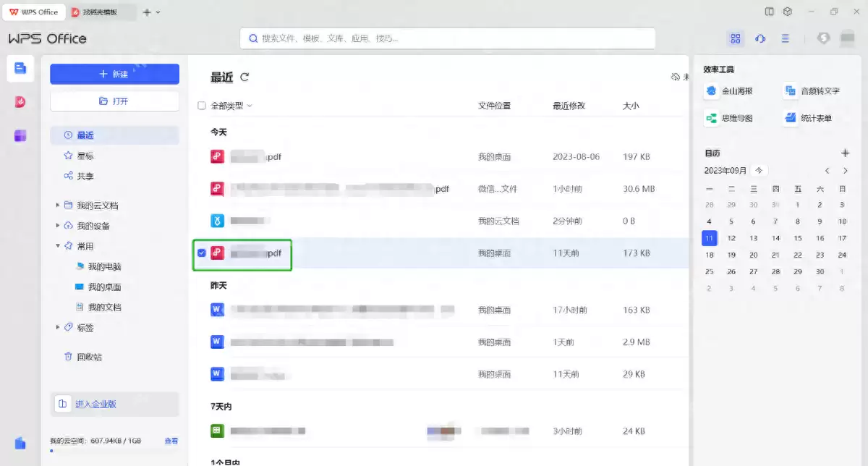The image size is (868, 466).
Task: Open the global settings hamburger menu icon
Action: 786,38
